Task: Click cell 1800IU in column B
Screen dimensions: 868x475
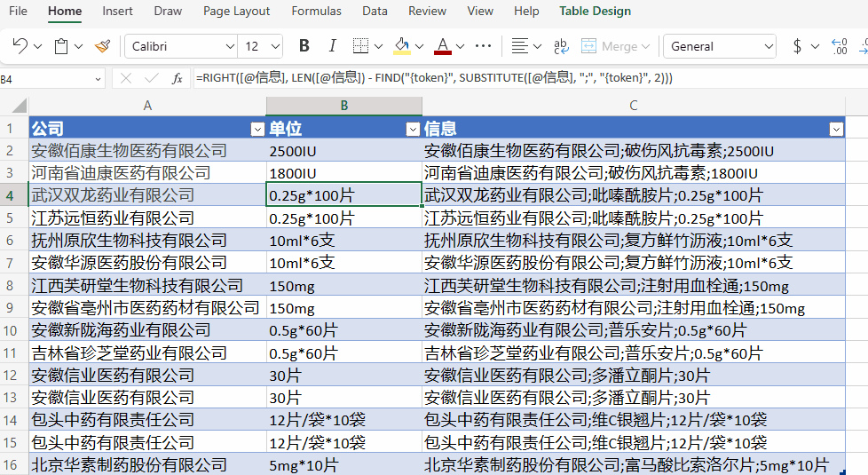Action: pyautogui.click(x=343, y=173)
